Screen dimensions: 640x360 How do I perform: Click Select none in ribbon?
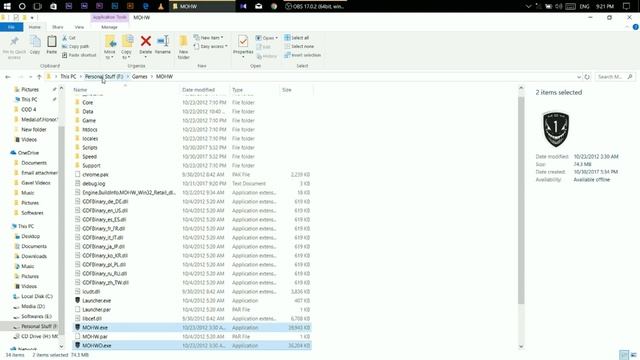pos(299,46)
